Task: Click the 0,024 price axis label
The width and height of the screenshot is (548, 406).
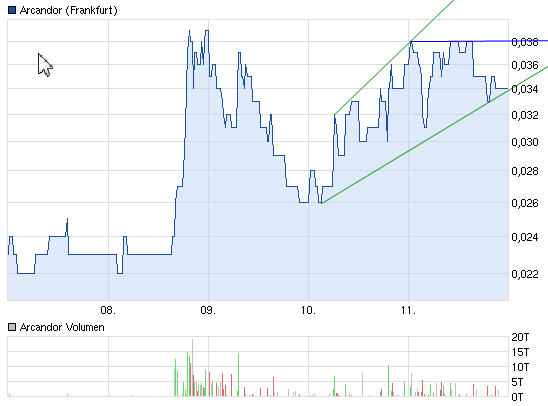Action: coord(525,237)
